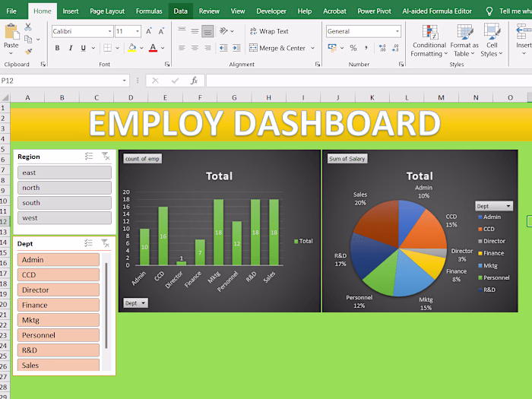Click Select All corner triangle
The height and width of the screenshot is (399, 532).
pos(5,98)
